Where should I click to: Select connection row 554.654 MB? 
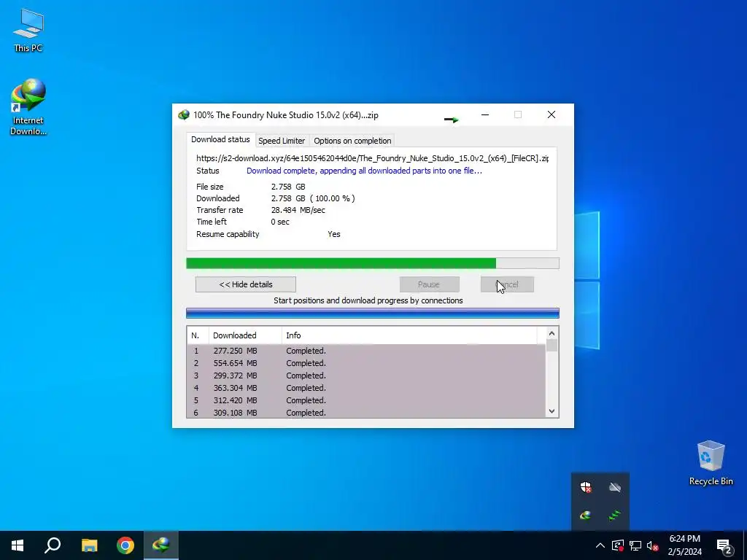pos(366,363)
